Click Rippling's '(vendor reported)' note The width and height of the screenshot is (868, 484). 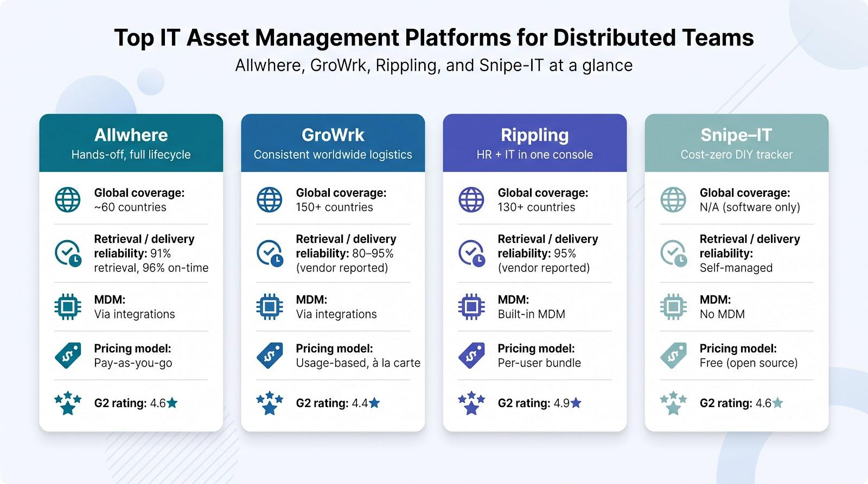click(544, 268)
